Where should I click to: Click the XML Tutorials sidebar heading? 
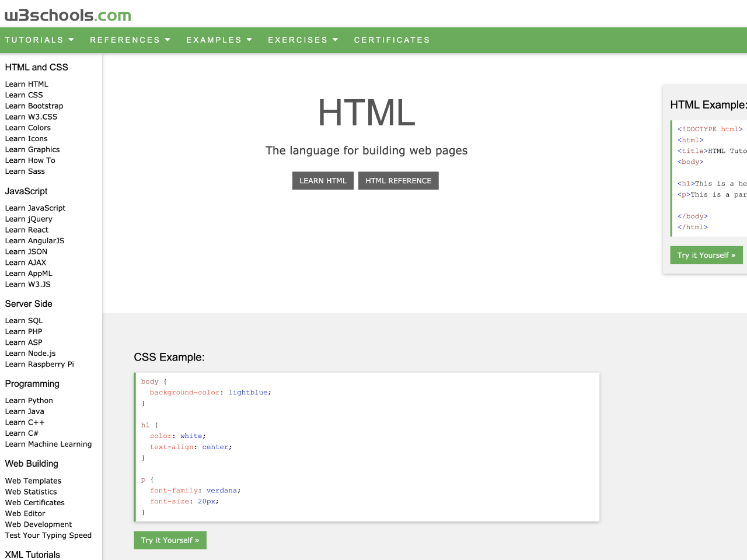click(x=33, y=555)
